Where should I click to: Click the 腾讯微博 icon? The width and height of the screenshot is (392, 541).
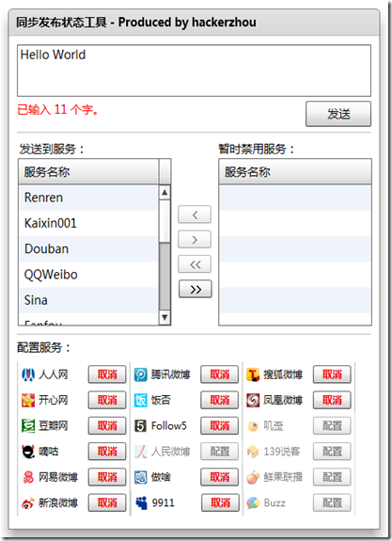click(140, 374)
